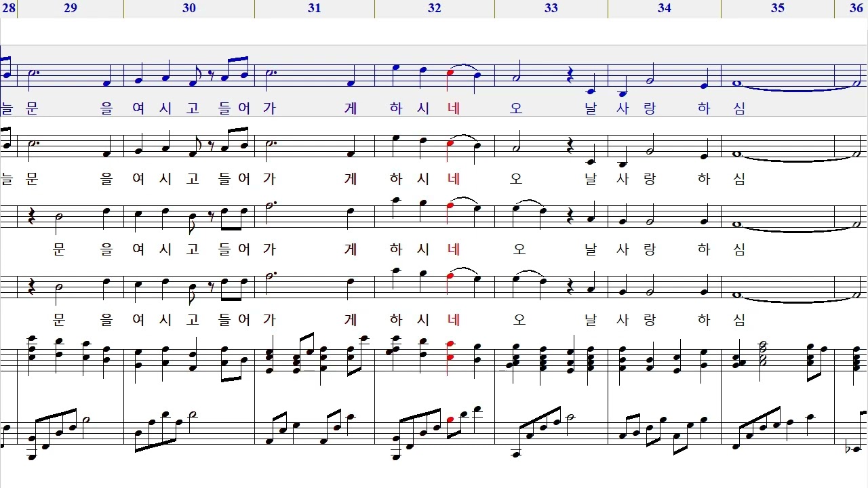Click the measure 31 dotted half note in fourth staff
Viewport: 868px width, 488px height.
point(271,276)
